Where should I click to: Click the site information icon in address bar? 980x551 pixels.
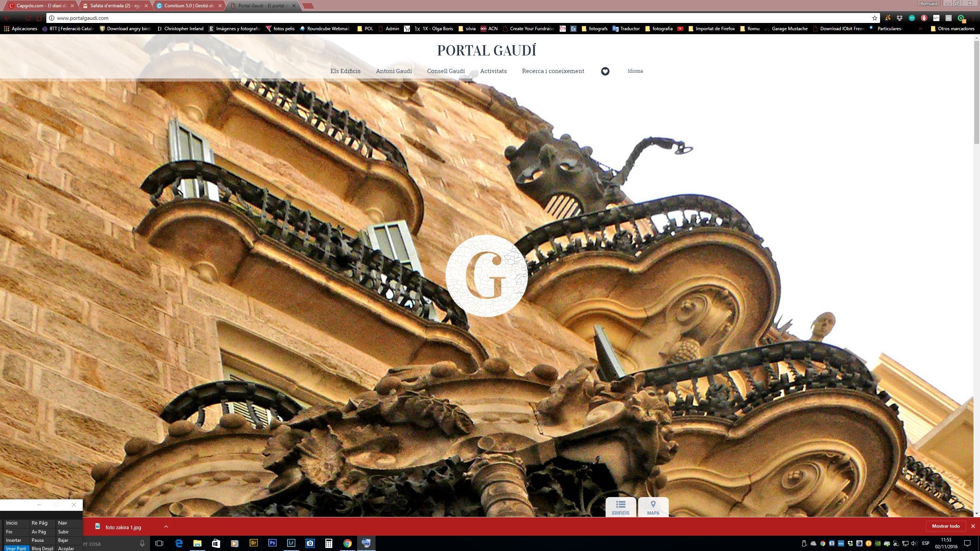coord(52,18)
